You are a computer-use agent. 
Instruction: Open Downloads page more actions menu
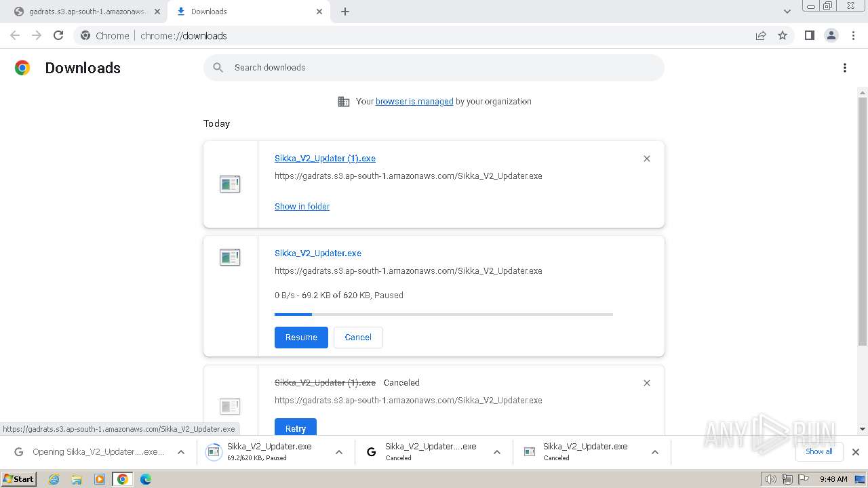(x=844, y=68)
